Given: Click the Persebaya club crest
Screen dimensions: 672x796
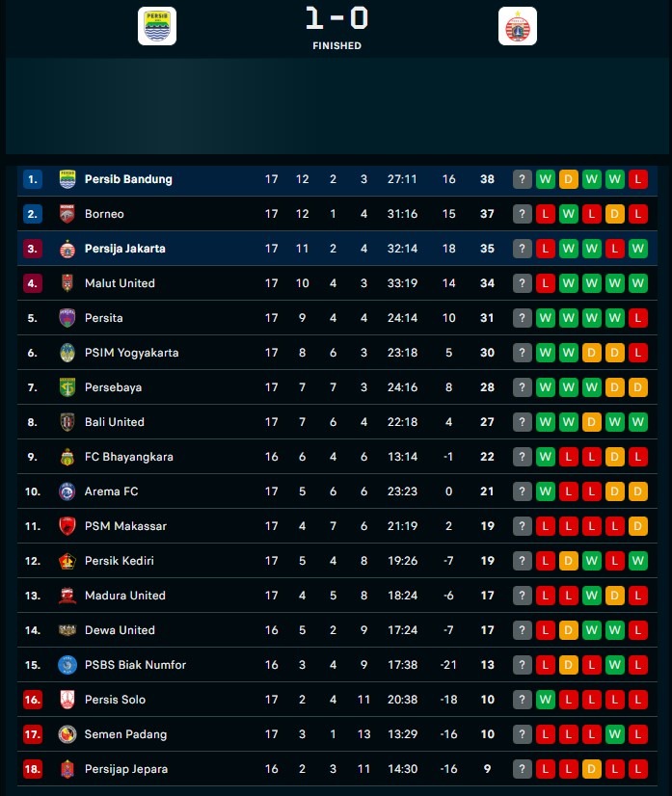Looking at the screenshot, I should [x=67, y=387].
